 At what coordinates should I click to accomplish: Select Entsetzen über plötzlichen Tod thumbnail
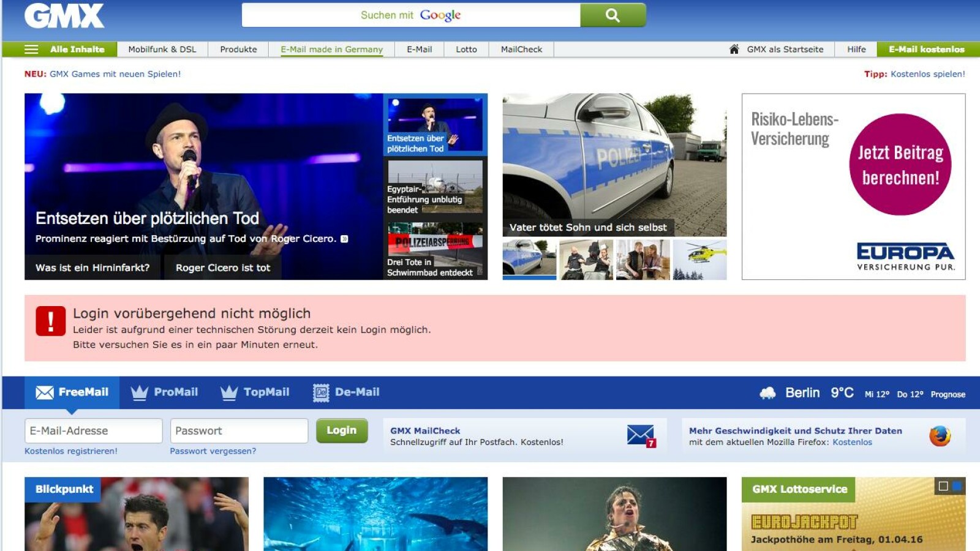(435, 125)
